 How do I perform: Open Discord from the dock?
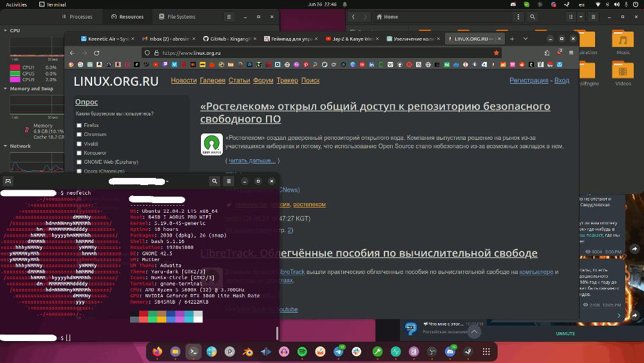click(x=450, y=351)
